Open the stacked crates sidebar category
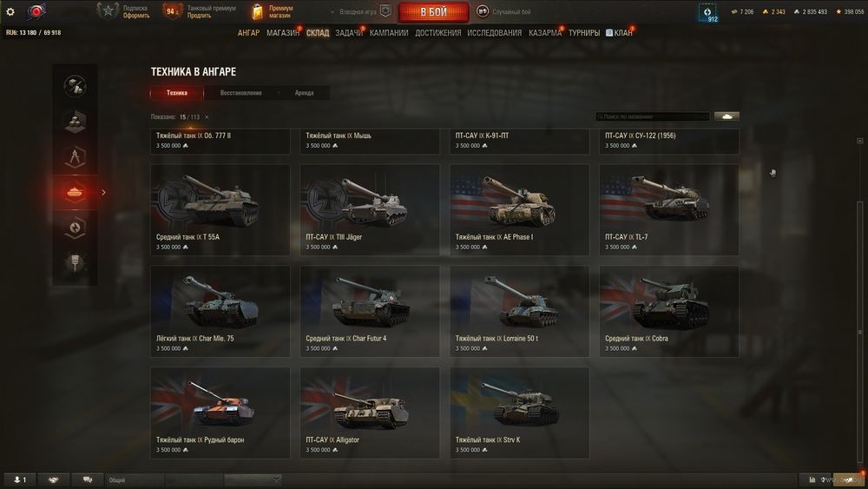 (76, 122)
